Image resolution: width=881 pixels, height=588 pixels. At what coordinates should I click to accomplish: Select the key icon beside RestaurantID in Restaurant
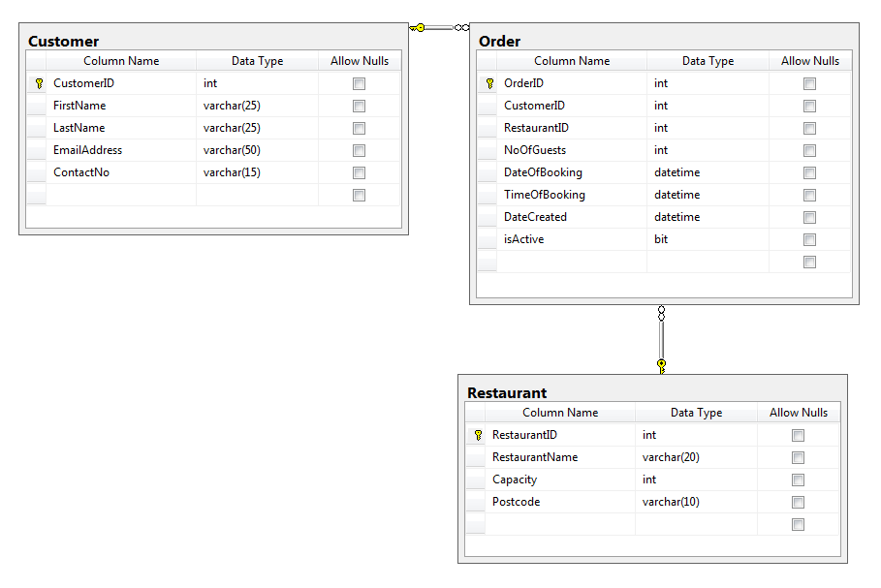[x=477, y=435]
